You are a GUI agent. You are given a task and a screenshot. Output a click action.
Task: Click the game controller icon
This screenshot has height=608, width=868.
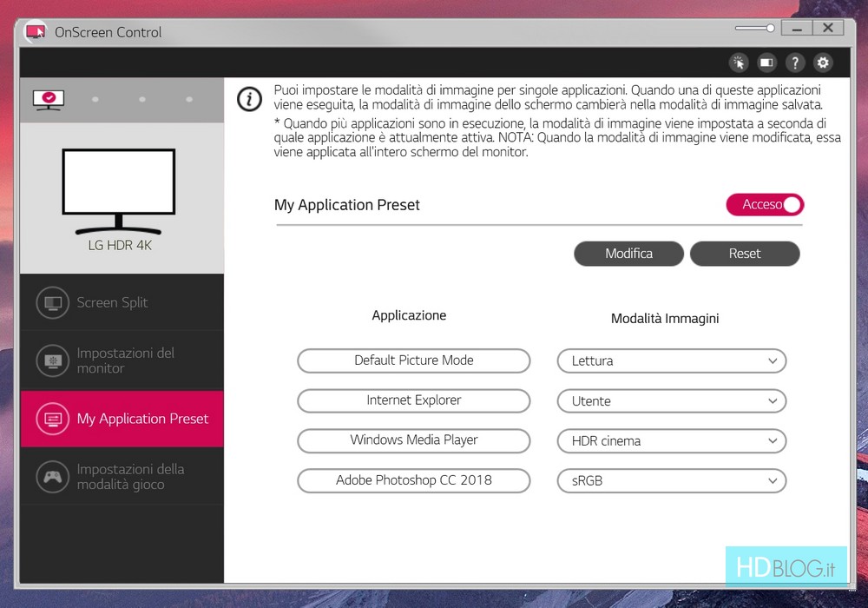coord(53,476)
